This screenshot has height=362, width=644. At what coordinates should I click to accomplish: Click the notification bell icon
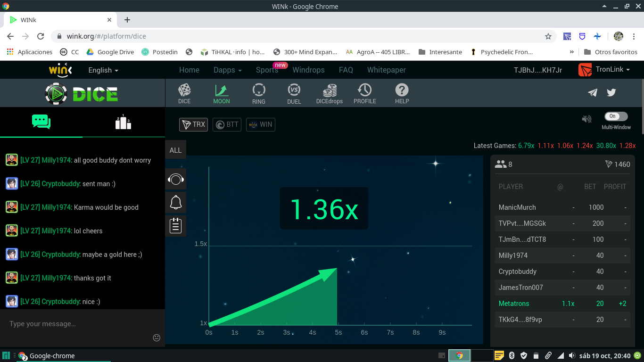176,203
